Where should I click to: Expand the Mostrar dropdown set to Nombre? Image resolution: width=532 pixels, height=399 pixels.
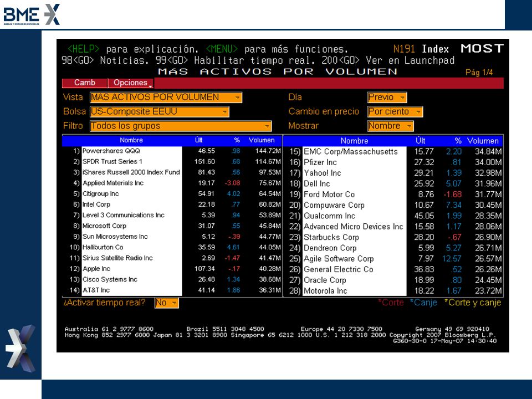click(x=391, y=126)
